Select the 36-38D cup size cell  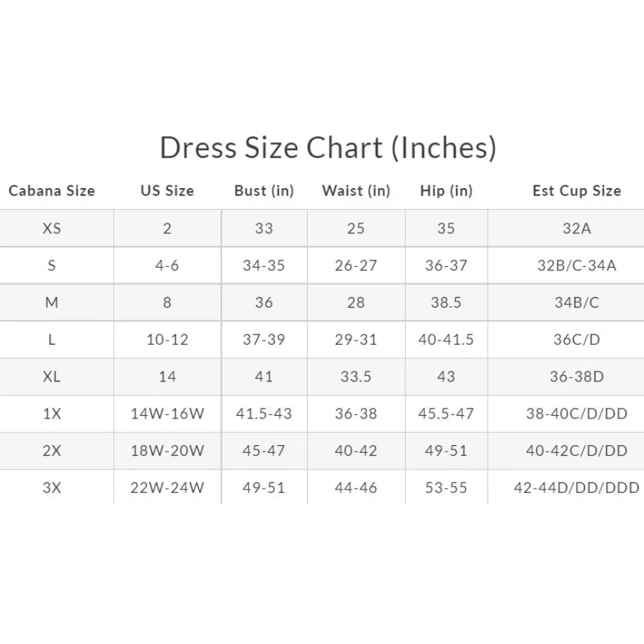576,376
